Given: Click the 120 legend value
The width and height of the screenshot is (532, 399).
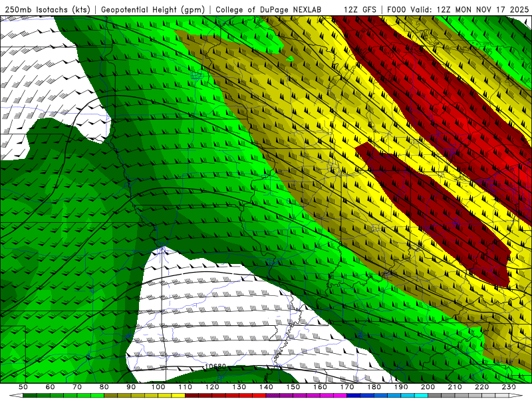Looking at the screenshot, I should pyautogui.click(x=212, y=387).
